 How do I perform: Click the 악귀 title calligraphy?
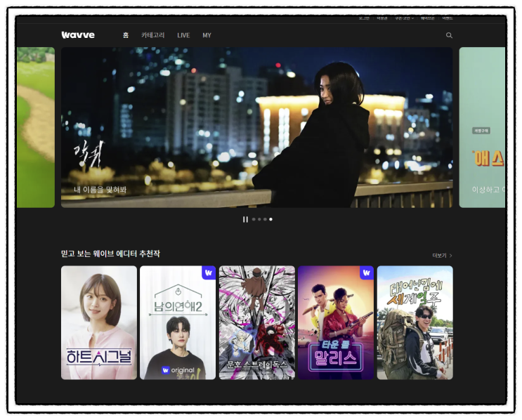click(89, 154)
